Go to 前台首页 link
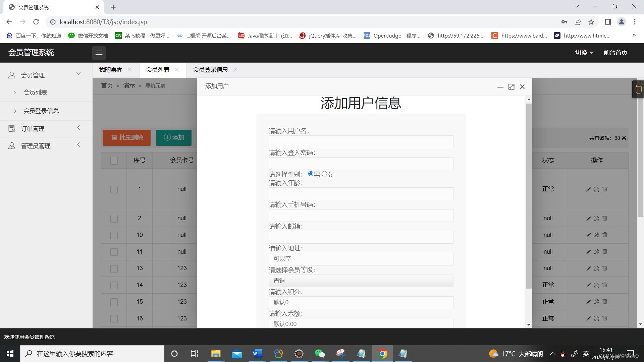The width and height of the screenshot is (644, 362). point(615,53)
